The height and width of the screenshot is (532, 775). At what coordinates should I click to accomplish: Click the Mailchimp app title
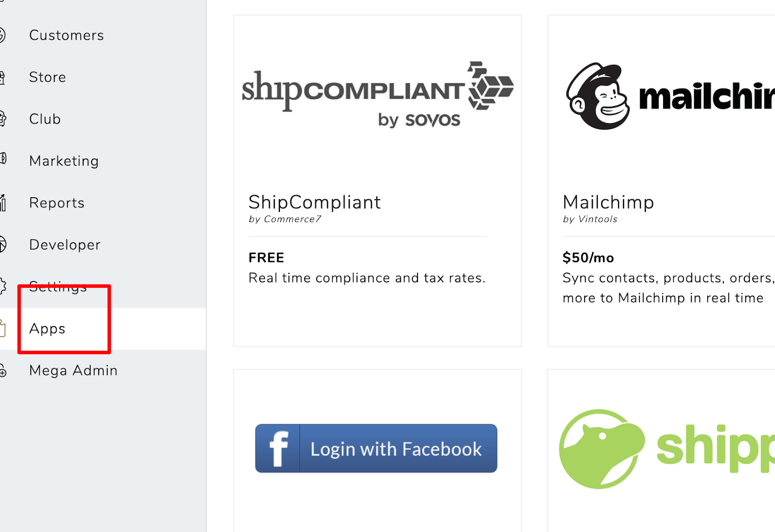[608, 203]
